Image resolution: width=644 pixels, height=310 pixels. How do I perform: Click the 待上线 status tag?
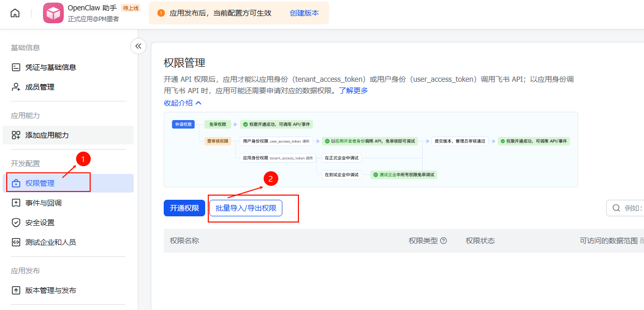(131, 8)
